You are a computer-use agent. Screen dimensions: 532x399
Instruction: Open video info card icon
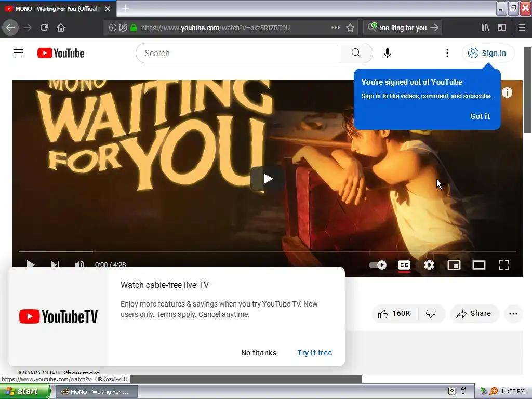coord(507,92)
